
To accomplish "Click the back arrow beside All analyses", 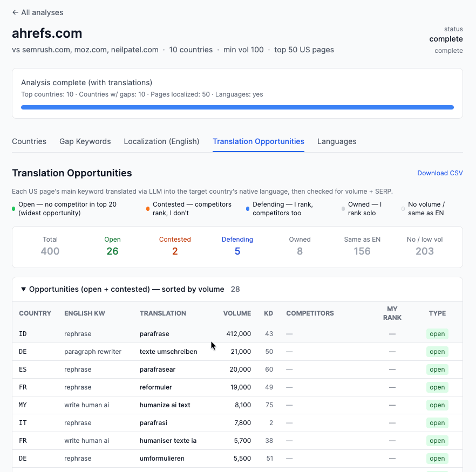I will (x=15, y=12).
